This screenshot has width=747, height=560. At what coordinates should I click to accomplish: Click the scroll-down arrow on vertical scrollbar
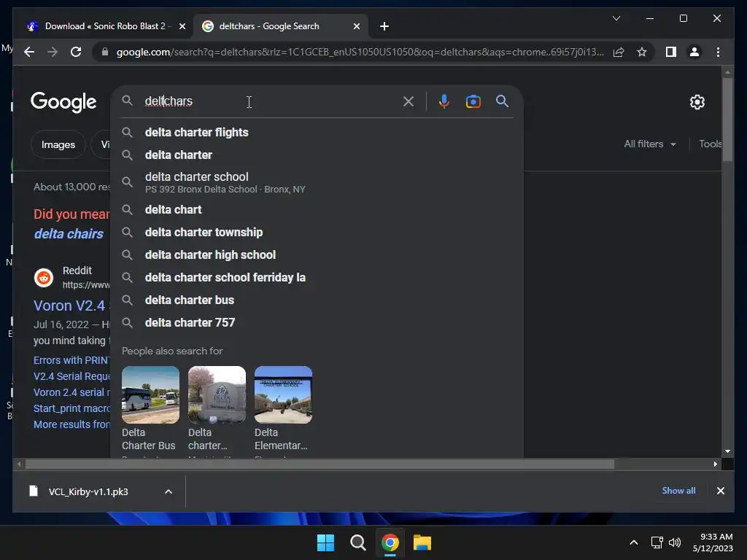click(727, 451)
